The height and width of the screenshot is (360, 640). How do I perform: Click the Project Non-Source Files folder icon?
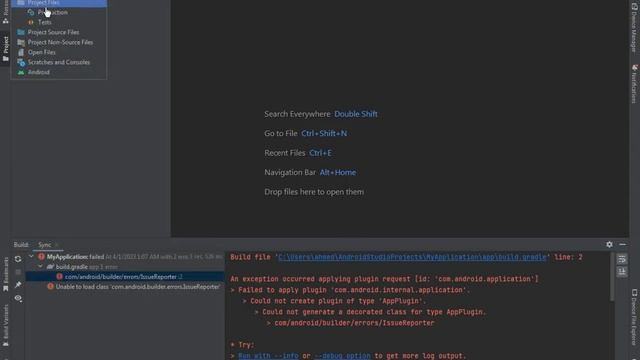coord(21,42)
